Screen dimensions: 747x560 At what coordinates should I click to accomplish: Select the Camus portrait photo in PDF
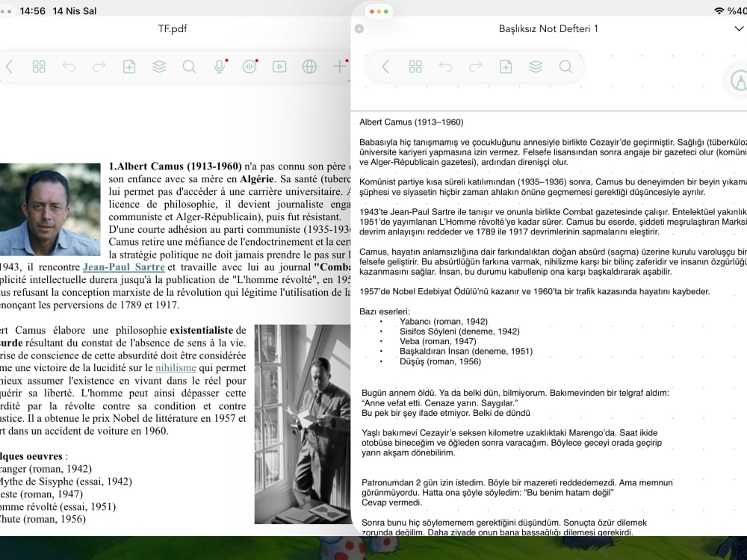pos(50,210)
